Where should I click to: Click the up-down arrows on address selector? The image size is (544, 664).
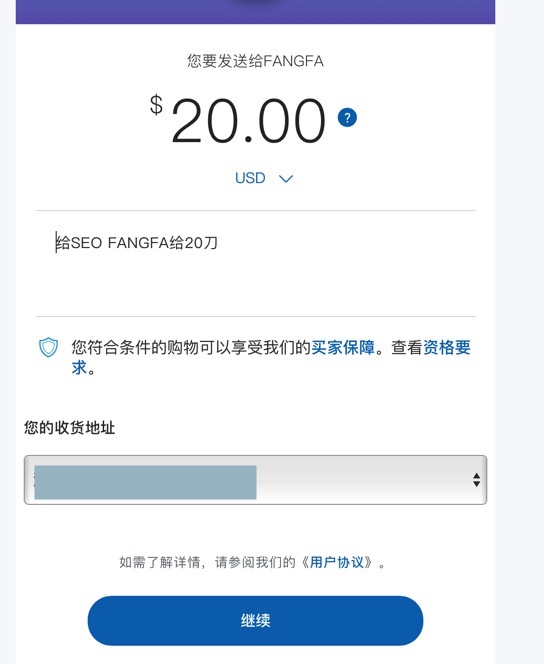(x=477, y=480)
